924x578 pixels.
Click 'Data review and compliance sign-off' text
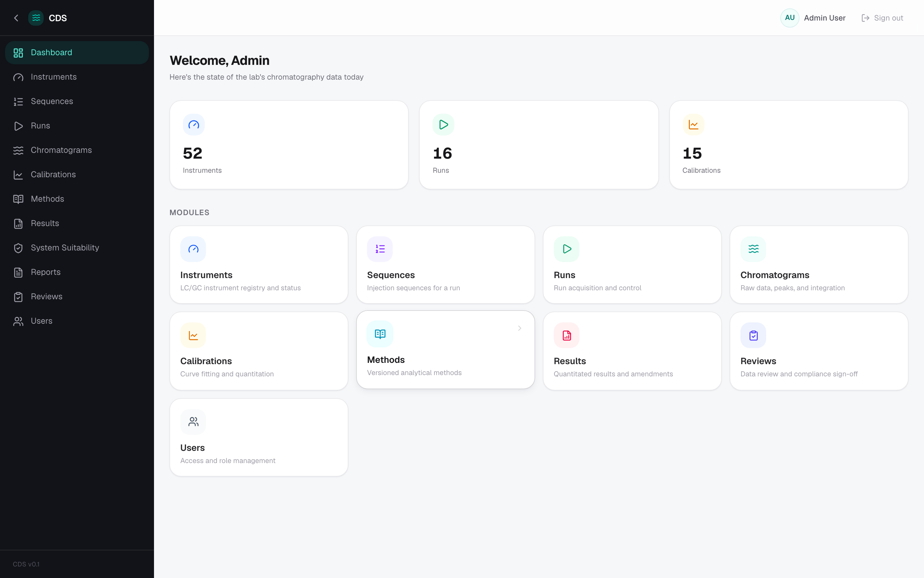(x=799, y=374)
